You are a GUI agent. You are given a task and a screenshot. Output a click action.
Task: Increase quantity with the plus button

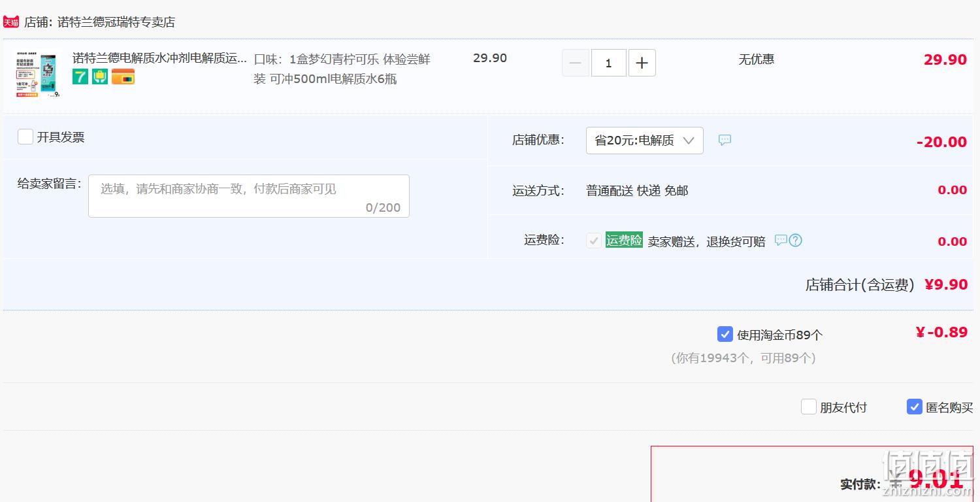tap(642, 63)
